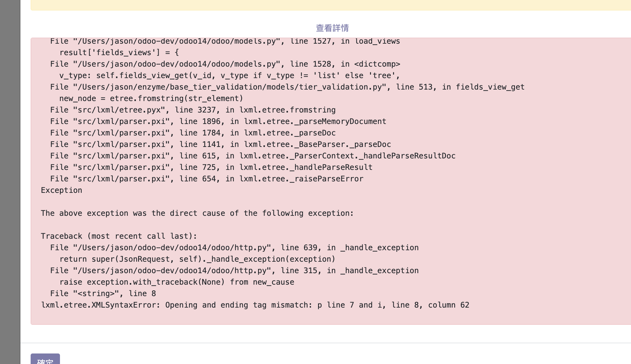
Task: Click the tier_validation.py line 513 entry
Action: [x=287, y=87]
